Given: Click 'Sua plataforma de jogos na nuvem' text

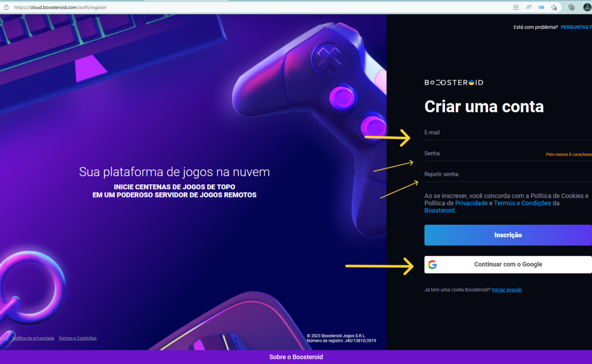Looking at the screenshot, I should point(174,172).
